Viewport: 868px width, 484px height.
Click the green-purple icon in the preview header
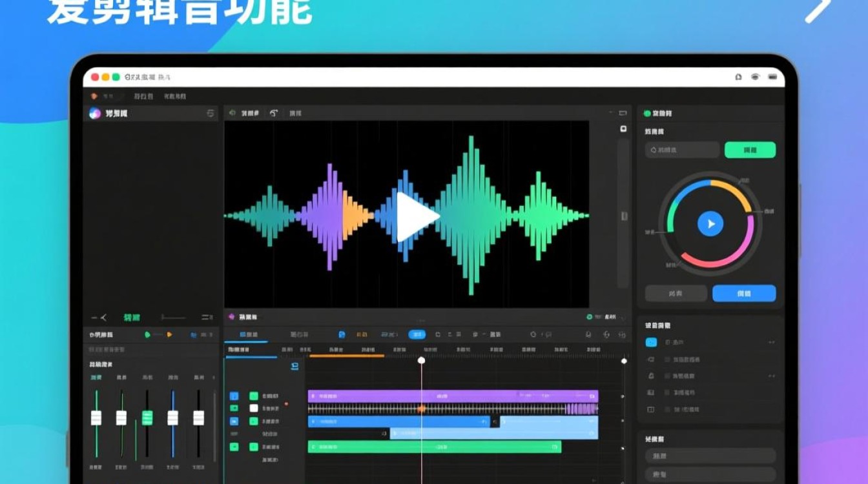(232, 113)
